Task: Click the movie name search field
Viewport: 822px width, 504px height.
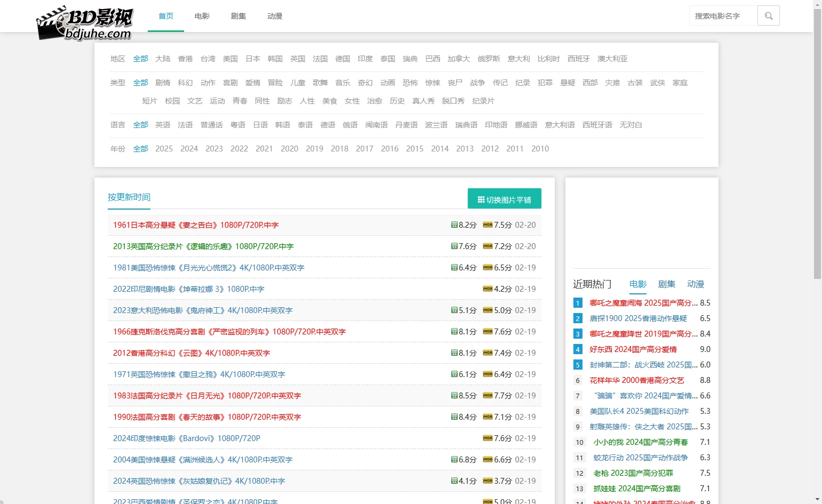Action: (723, 16)
